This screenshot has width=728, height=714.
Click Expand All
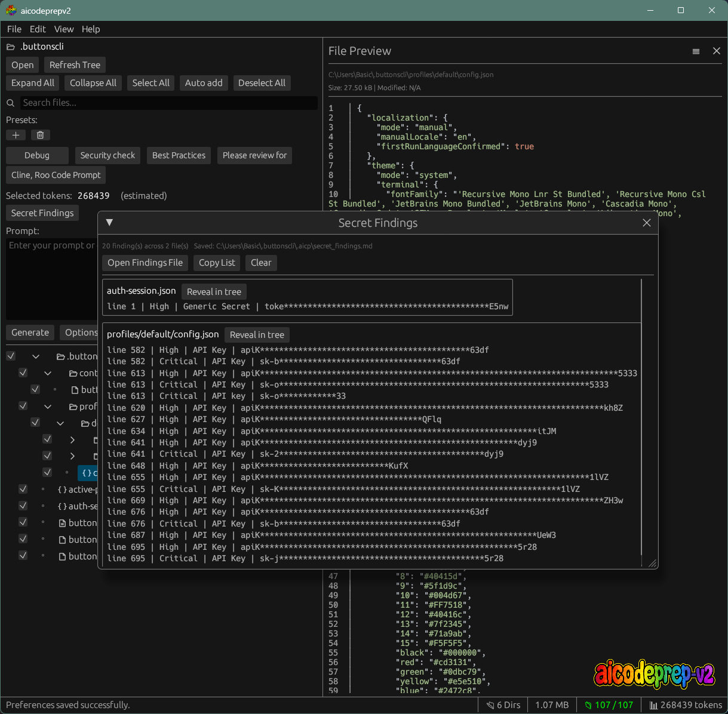33,83
